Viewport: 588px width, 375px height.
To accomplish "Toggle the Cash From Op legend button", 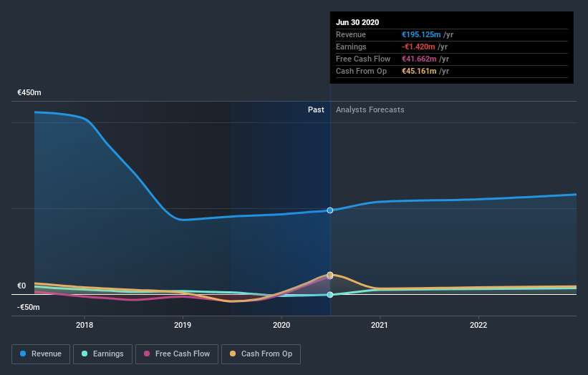I will pyautogui.click(x=261, y=354).
